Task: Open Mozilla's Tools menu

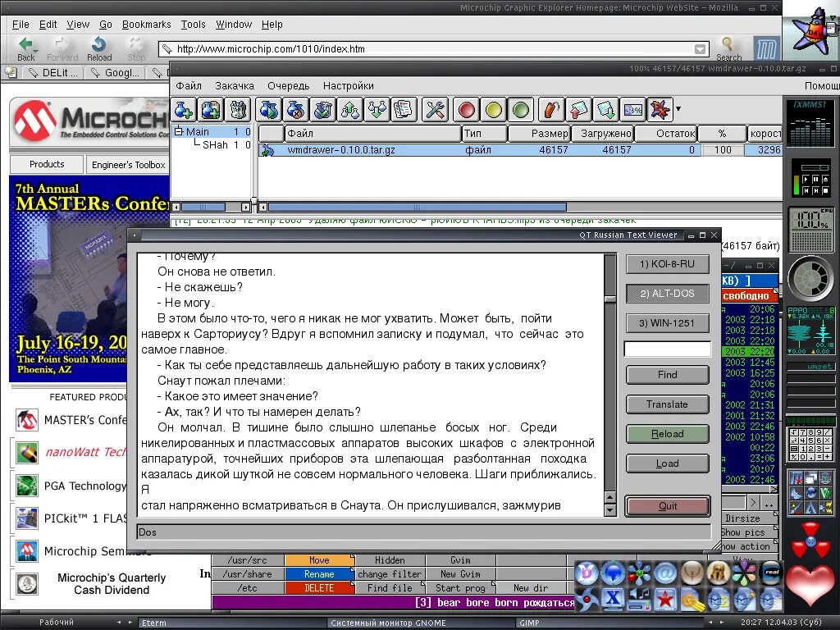Action: (x=193, y=25)
